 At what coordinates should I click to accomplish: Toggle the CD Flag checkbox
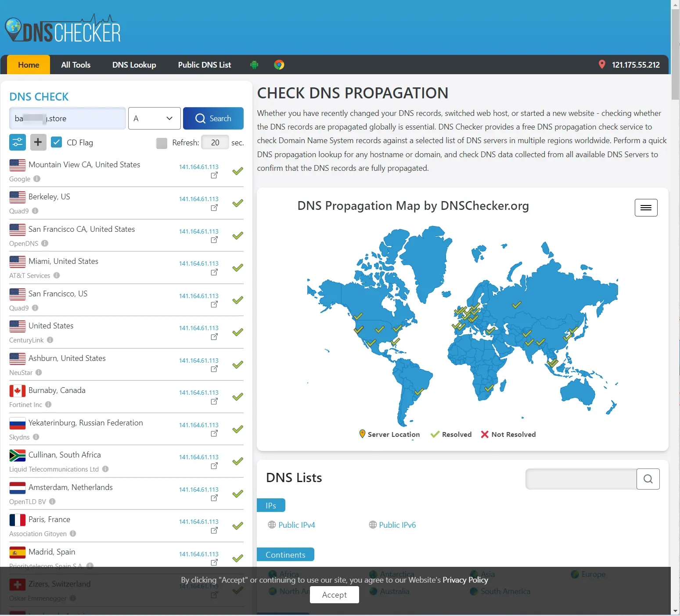(56, 142)
